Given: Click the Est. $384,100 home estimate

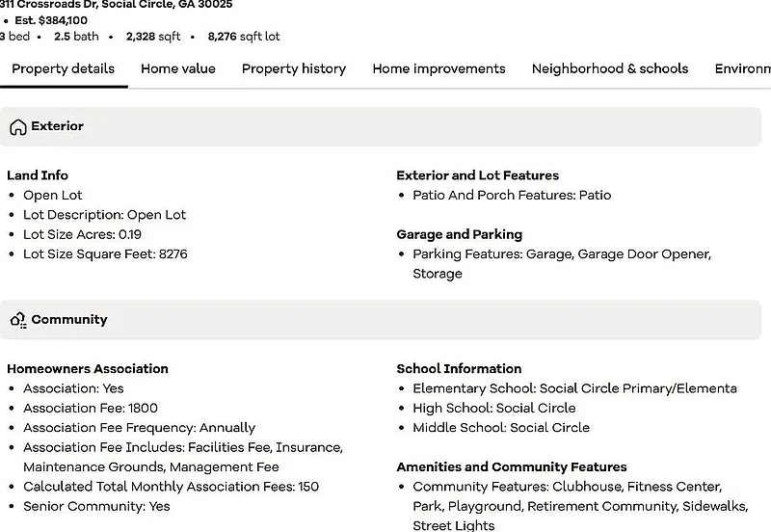Looking at the screenshot, I should [x=57, y=19].
